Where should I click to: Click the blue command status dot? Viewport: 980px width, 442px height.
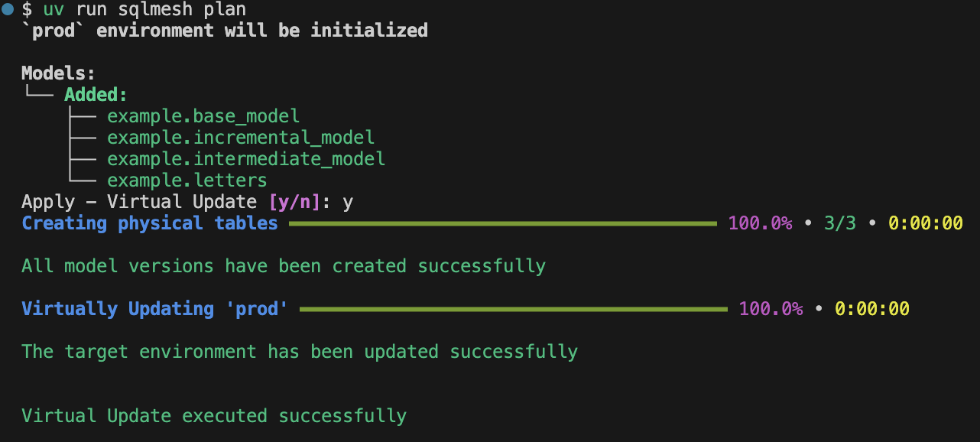click(x=8, y=9)
